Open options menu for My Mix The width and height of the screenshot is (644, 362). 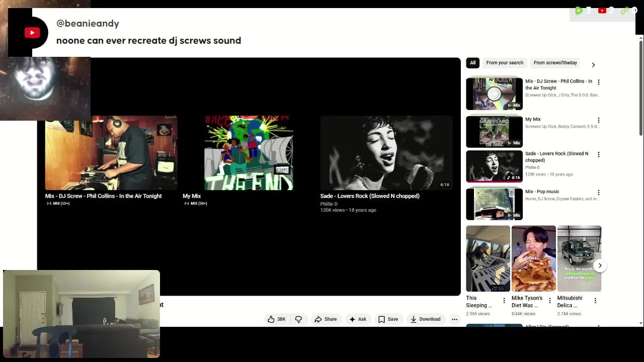pos(598,120)
